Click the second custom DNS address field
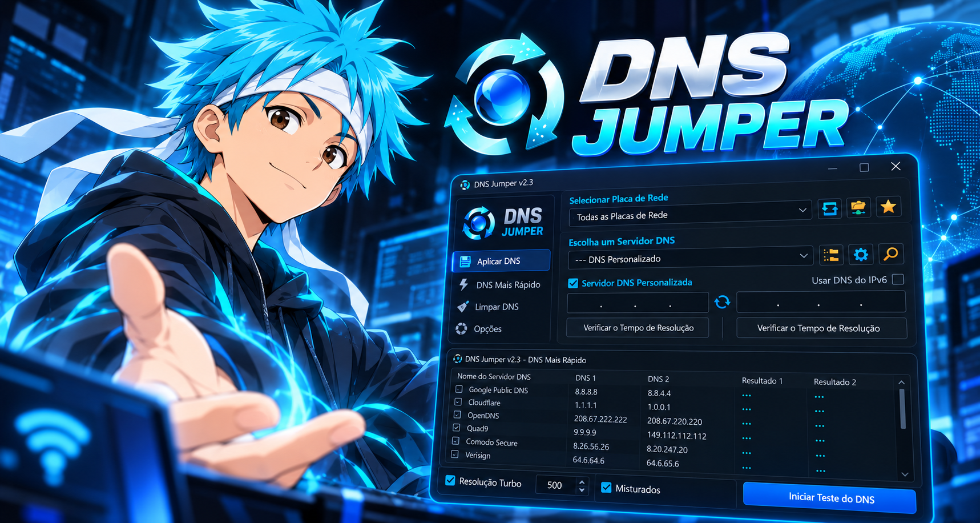Screen dimensions: 980x523 [x=821, y=301]
